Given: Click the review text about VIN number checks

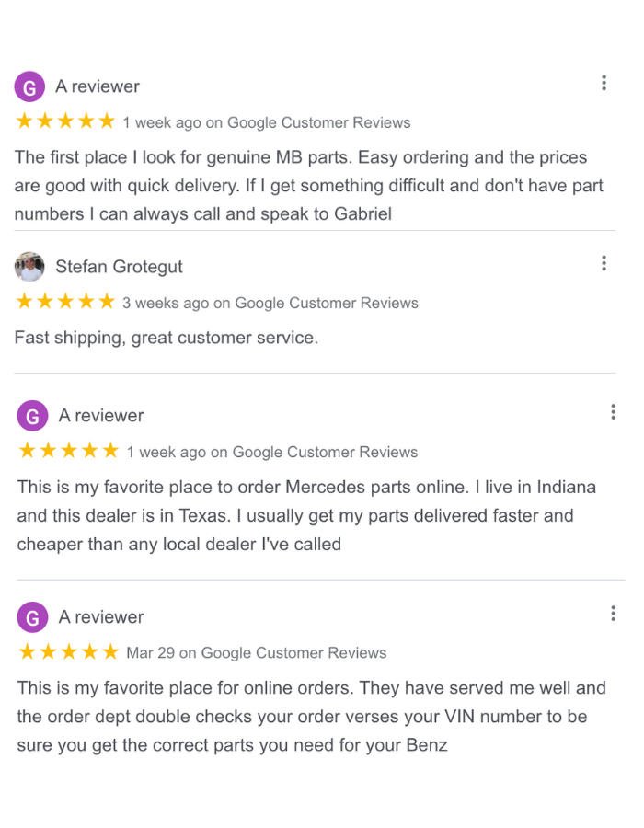Looking at the screenshot, I should pos(311,717).
